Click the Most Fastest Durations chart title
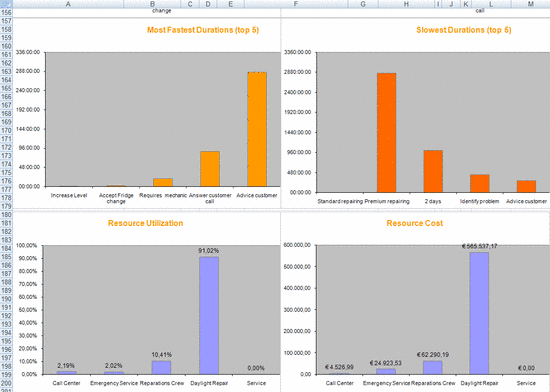 [203, 30]
